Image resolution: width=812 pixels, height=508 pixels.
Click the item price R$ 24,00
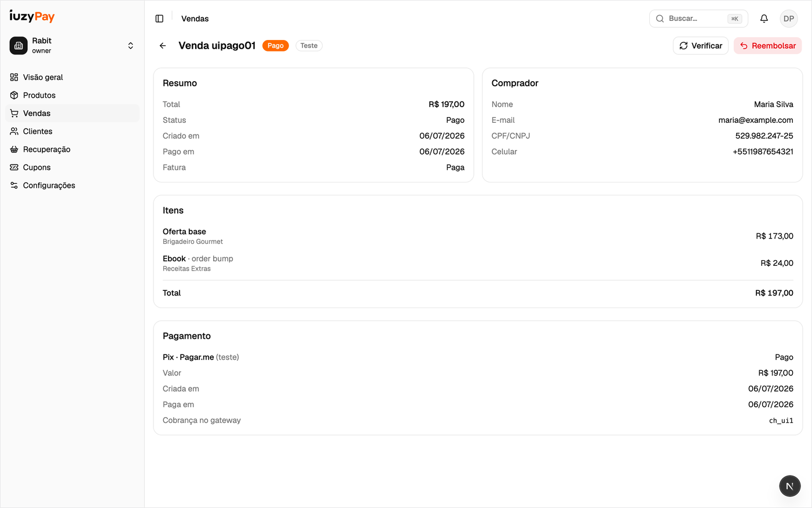777,263
